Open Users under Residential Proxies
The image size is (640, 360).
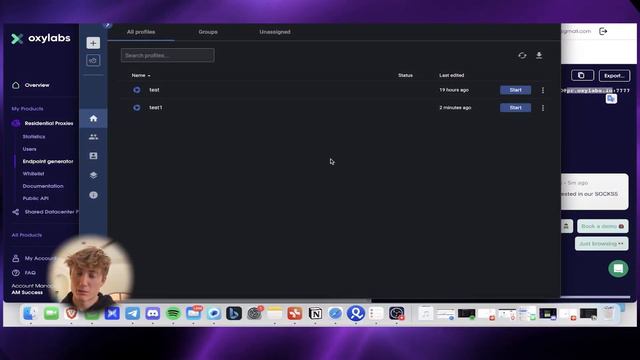pos(29,149)
